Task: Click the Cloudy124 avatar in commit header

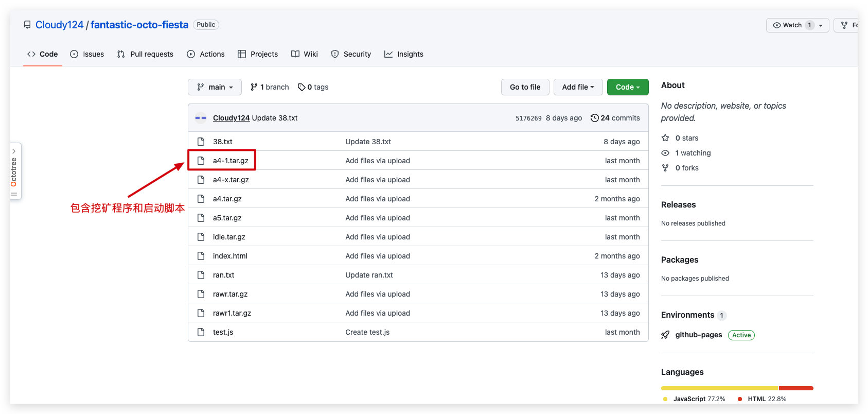Action: [x=201, y=118]
